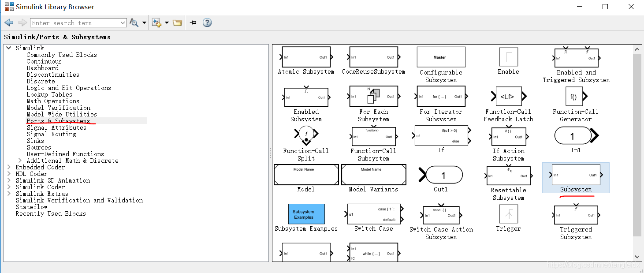Open help with the question mark icon

point(207,22)
